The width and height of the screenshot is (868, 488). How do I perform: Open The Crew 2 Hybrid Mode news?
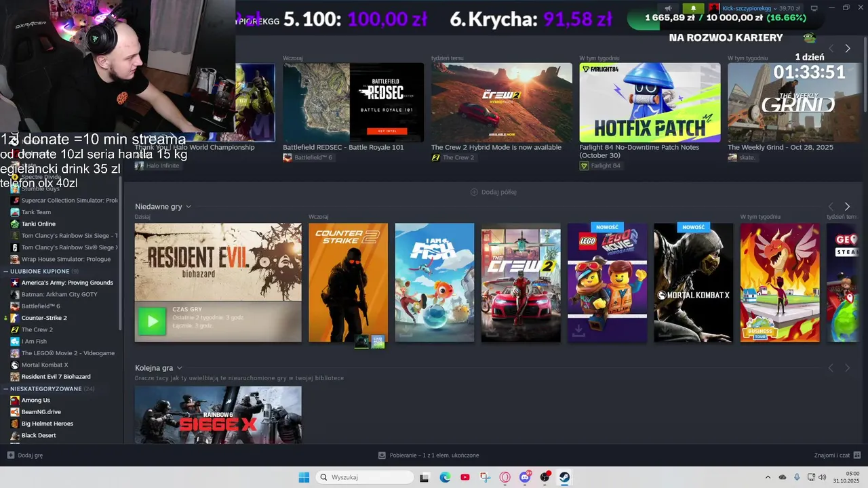pos(502,102)
